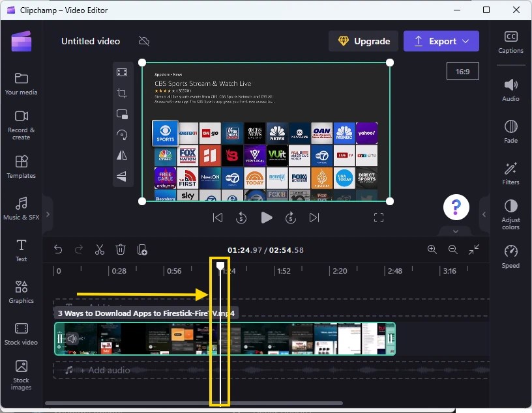Screen dimensions: 532x413
Task: Click the Upgrade button
Action: [x=363, y=41]
